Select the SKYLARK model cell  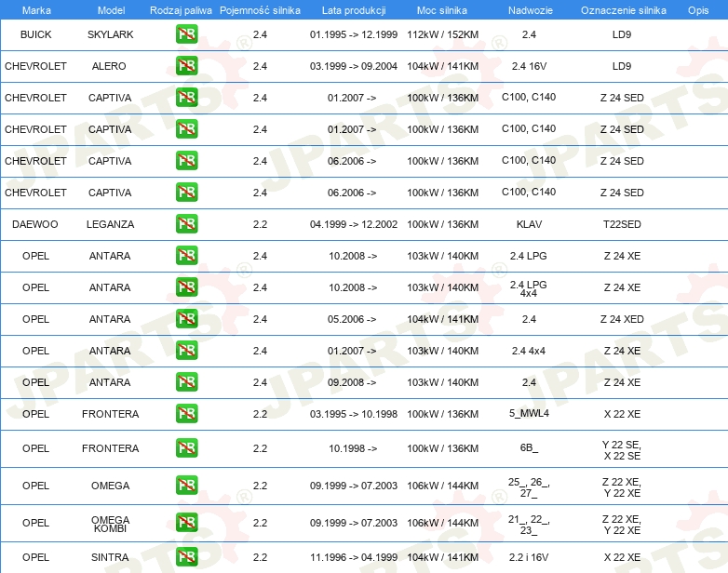[x=111, y=34]
